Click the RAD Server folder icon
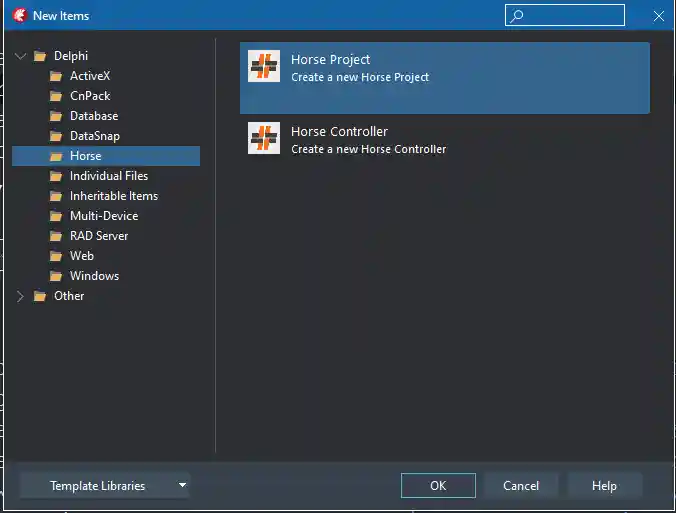This screenshot has width=676, height=513. (56, 236)
